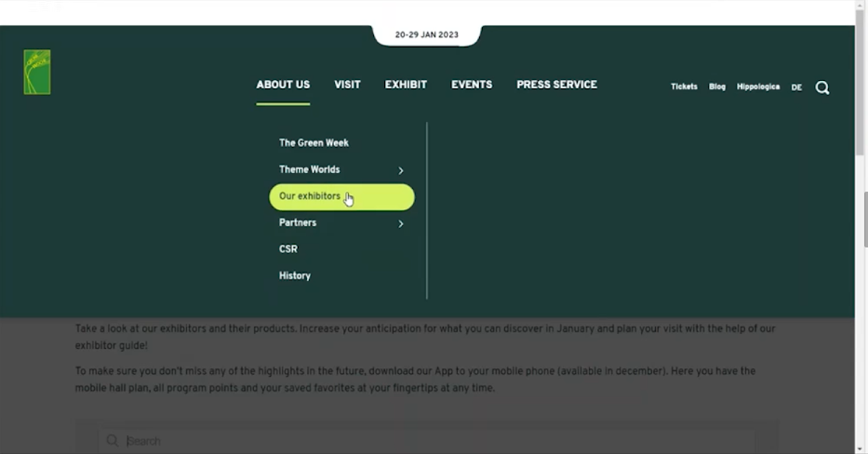
Task: Click the scrollbar down arrow
Action: coord(861,449)
